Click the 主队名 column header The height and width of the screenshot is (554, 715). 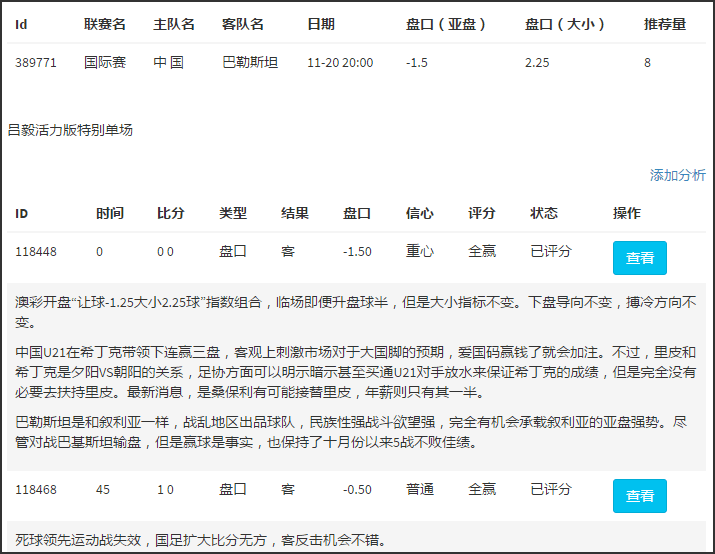174,24
